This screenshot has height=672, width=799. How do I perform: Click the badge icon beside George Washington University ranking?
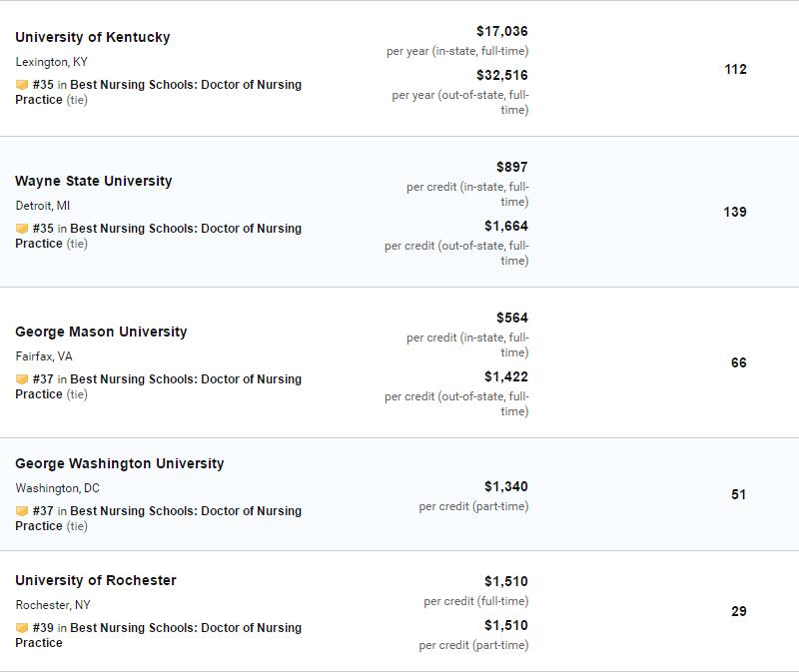[22, 510]
